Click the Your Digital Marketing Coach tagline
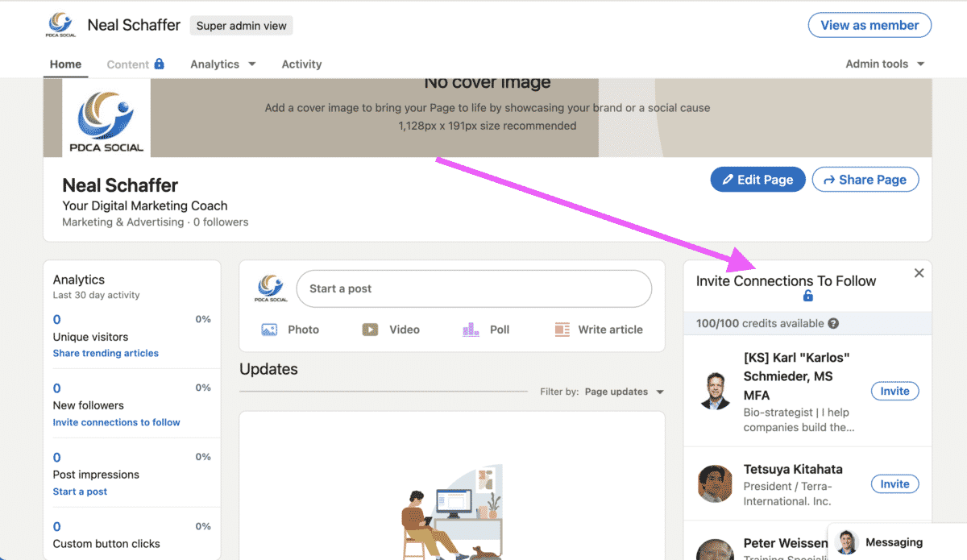Viewport: 967px width, 560px height. point(145,205)
